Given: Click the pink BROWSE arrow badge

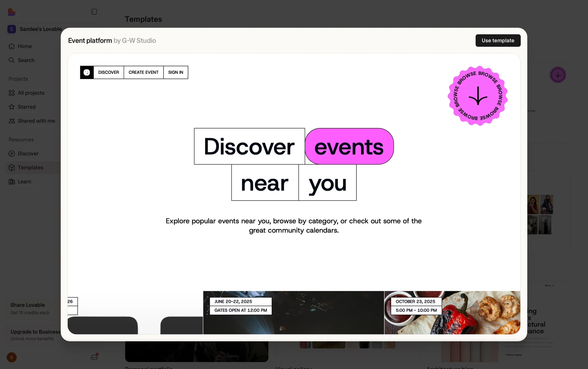Looking at the screenshot, I should coord(477,96).
